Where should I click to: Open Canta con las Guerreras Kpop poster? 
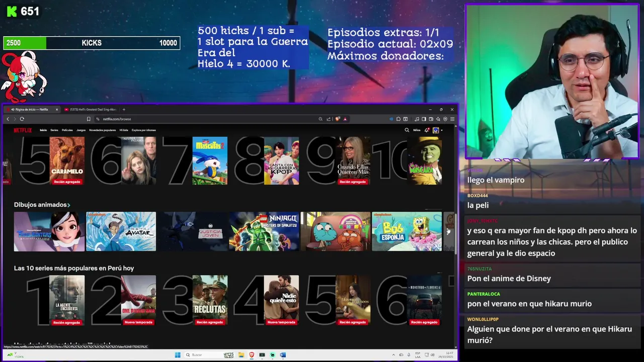pyautogui.click(x=281, y=161)
